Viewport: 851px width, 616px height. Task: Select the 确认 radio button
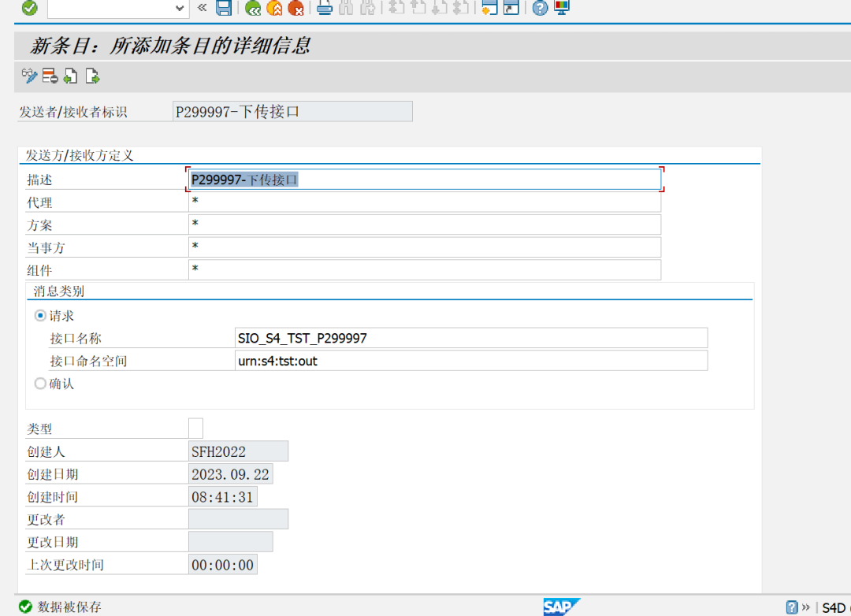(x=40, y=384)
